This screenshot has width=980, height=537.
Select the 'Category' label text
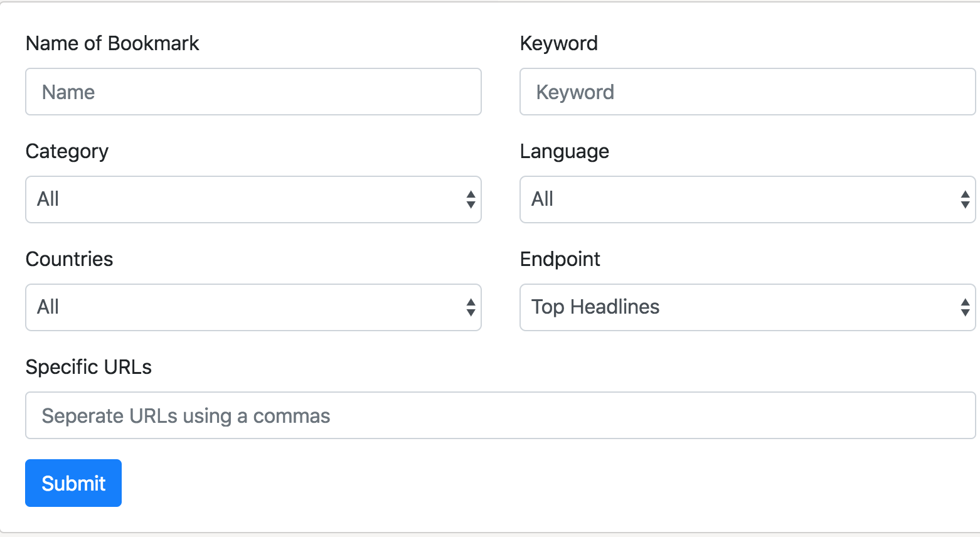coord(67,151)
